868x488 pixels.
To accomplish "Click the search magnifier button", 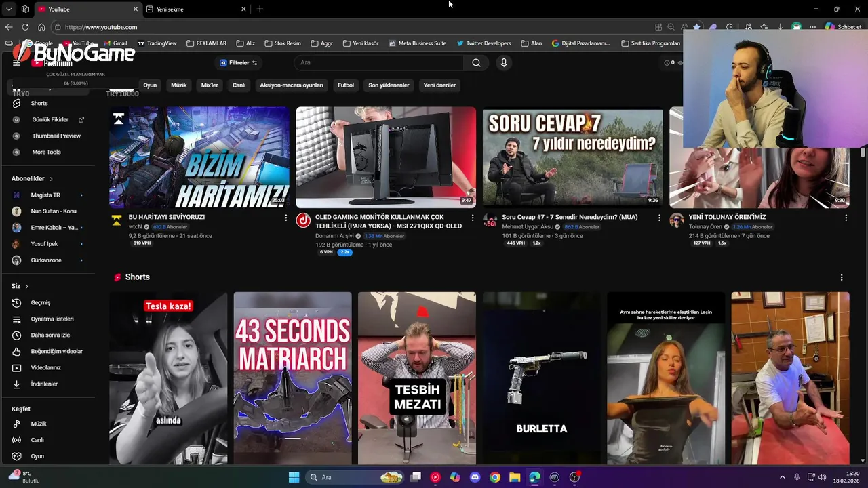I will [476, 62].
